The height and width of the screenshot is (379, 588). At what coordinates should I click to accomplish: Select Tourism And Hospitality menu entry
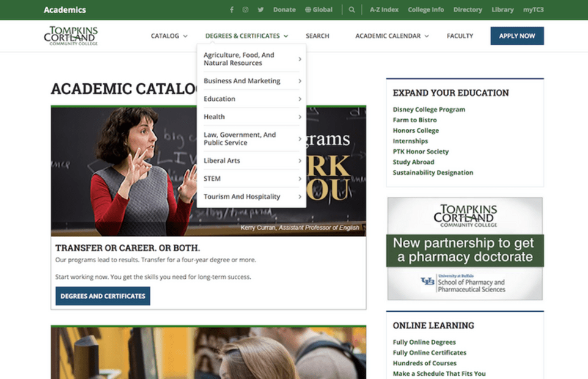[x=252, y=196]
